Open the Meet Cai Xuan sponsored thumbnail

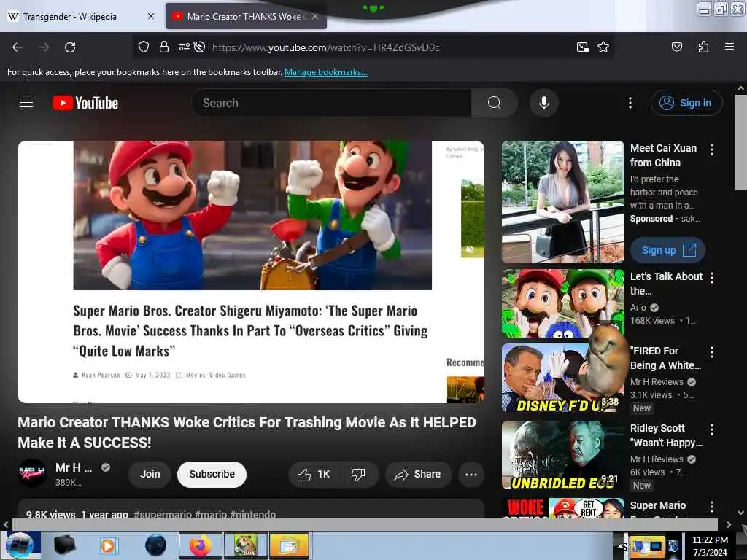click(563, 202)
